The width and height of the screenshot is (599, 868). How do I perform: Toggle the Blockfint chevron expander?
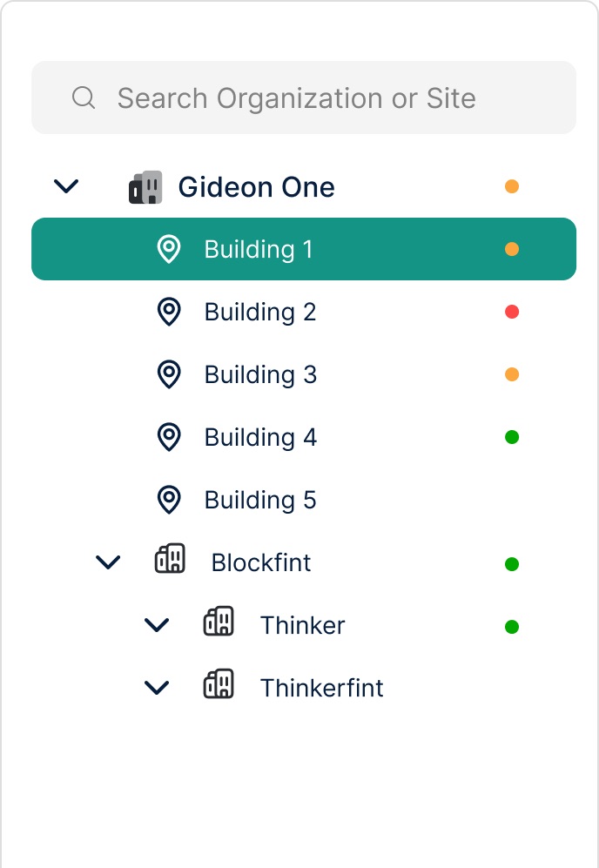108,562
